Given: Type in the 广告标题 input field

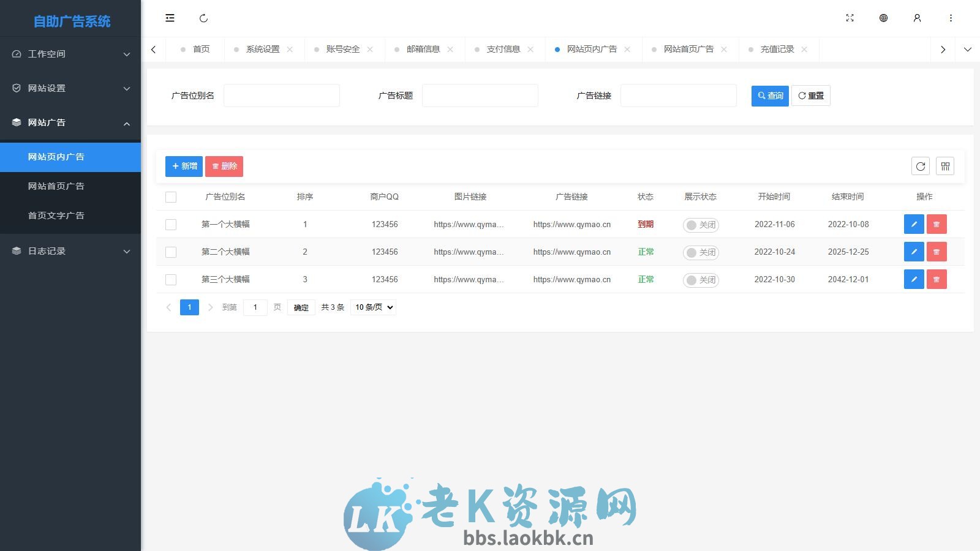Looking at the screenshot, I should [x=480, y=95].
